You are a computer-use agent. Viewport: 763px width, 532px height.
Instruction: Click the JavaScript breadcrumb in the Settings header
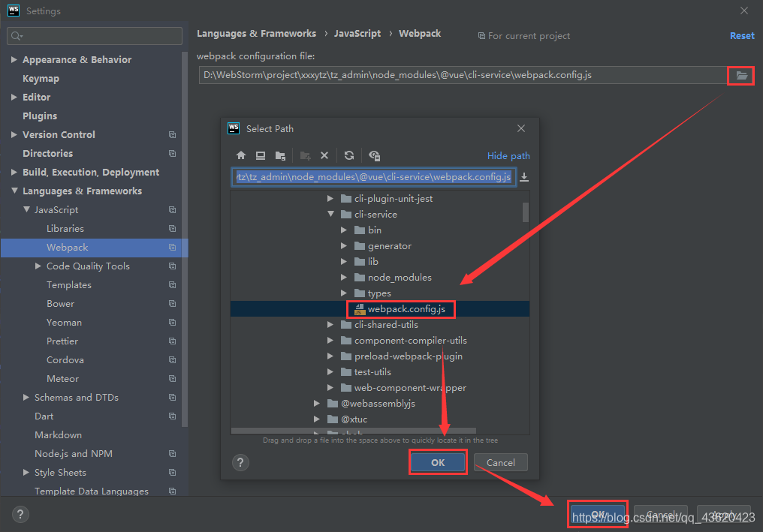(x=357, y=34)
